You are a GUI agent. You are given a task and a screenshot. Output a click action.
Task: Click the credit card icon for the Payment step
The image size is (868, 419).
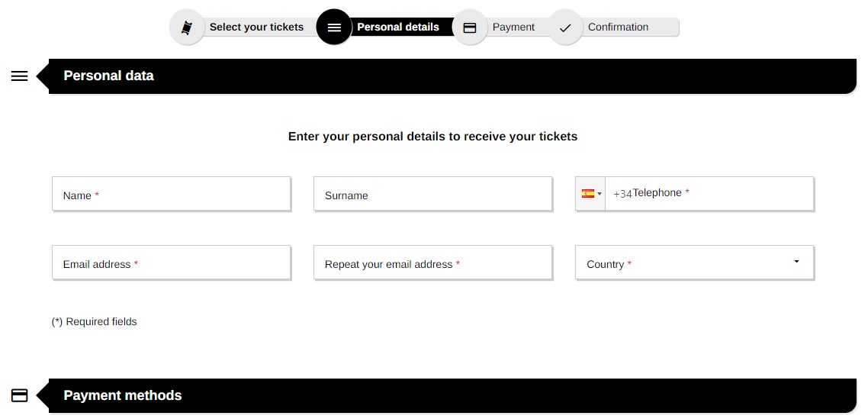(469, 27)
